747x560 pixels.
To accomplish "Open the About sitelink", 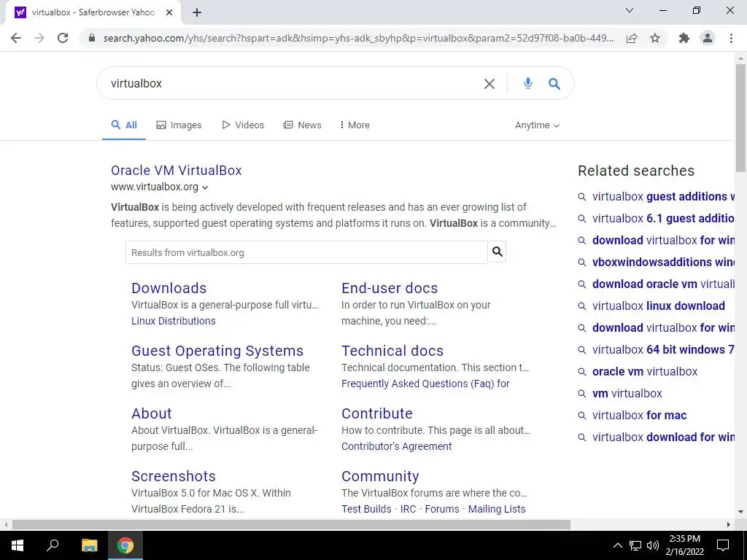I will 152,413.
